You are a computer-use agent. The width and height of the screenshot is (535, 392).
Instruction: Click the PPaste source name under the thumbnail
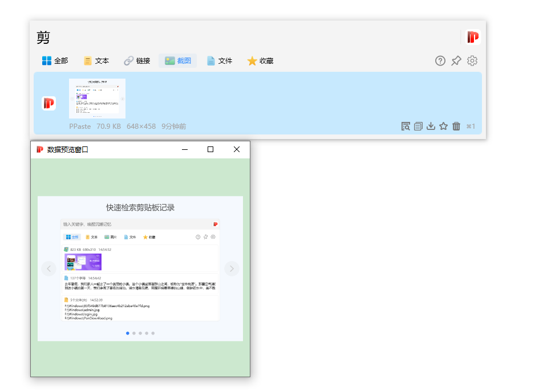click(x=80, y=126)
